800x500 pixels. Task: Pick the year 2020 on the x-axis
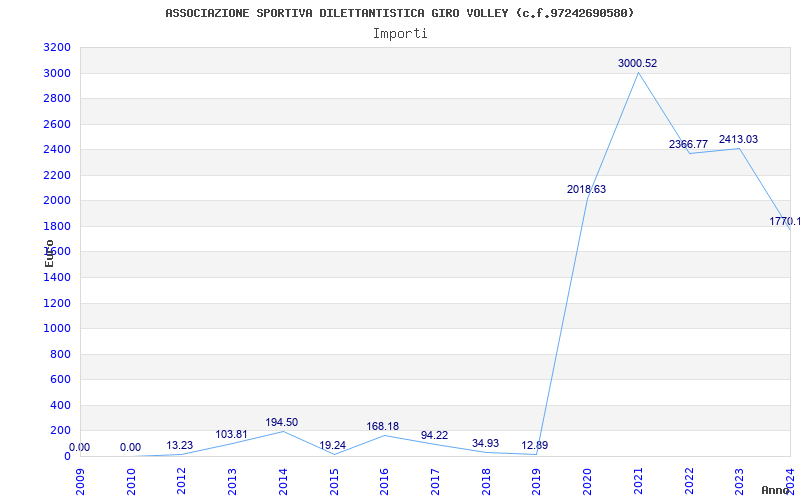[587, 482]
